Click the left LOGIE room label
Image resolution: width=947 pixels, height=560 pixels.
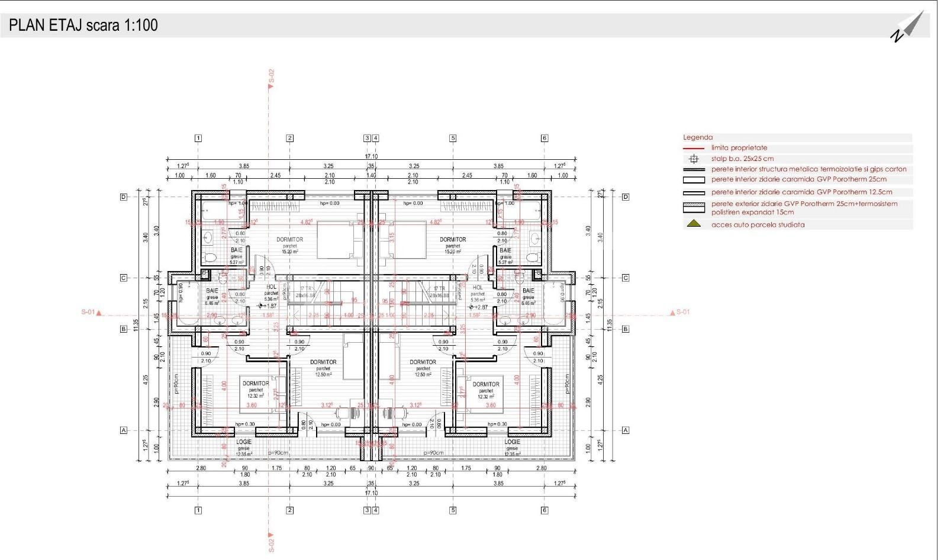[244, 442]
